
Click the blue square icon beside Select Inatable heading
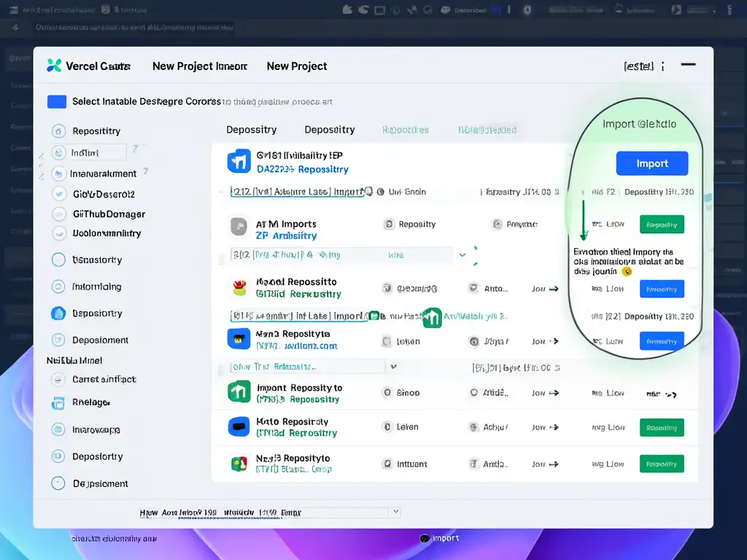(57, 101)
